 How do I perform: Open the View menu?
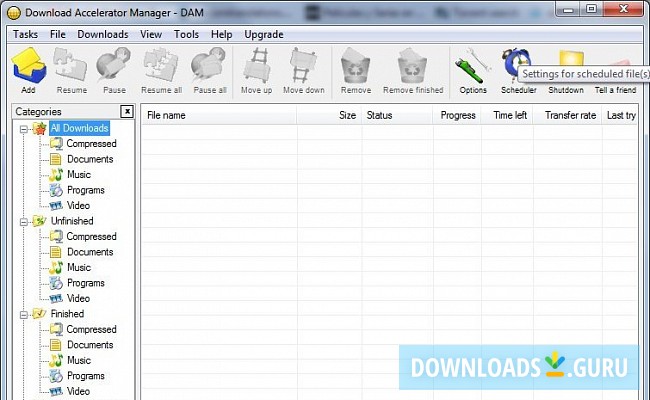coord(151,34)
